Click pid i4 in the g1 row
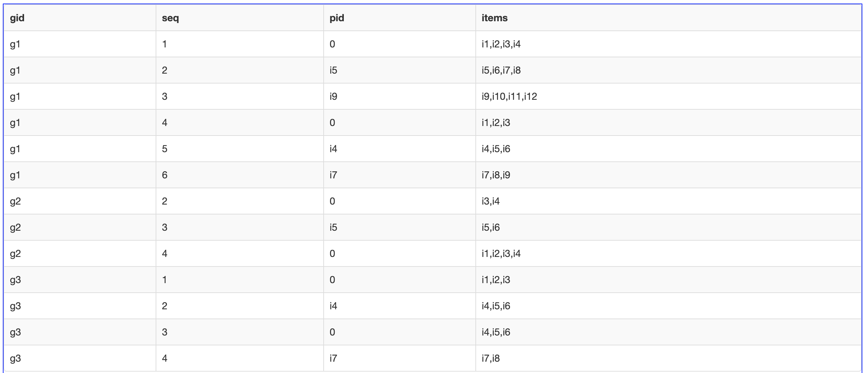 click(400, 149)
